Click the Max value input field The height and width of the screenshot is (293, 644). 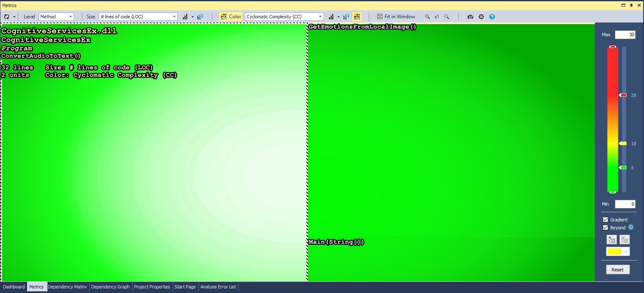point(625,35)
